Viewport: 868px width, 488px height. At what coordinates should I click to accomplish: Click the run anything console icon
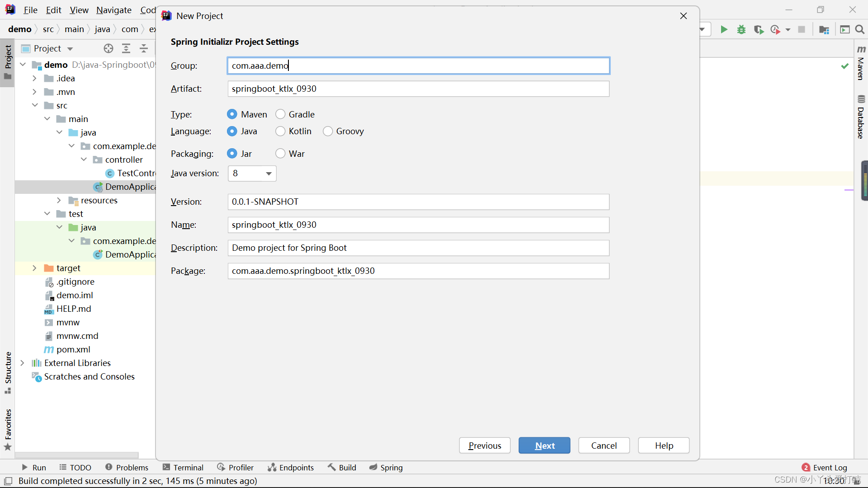844,30
